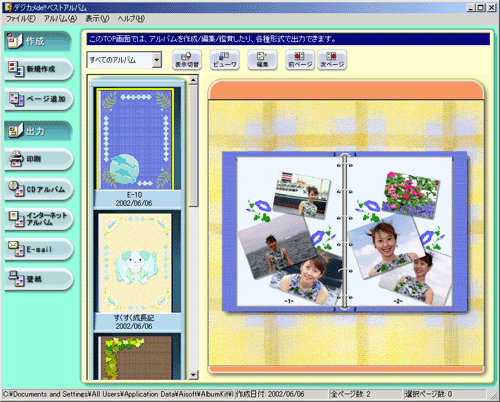Choose the インターネットアルバム output button
This screenshot has height=402, width=500.
click(x=39, y=219)
